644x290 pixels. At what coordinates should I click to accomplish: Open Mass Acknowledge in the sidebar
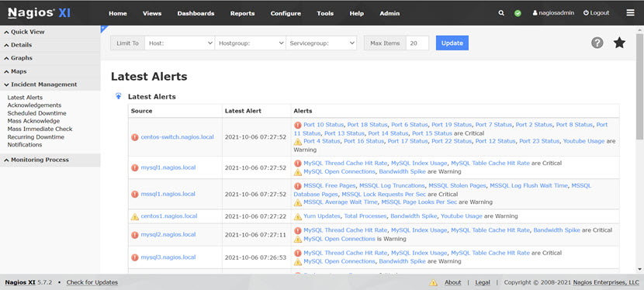pos(33,121)
